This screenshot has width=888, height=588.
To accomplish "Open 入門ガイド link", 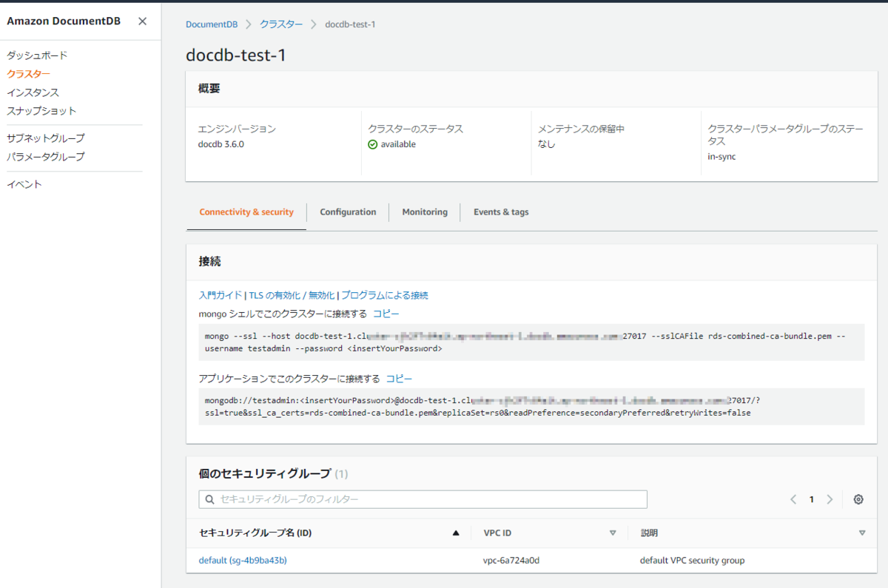I will (x=221, y=295).
